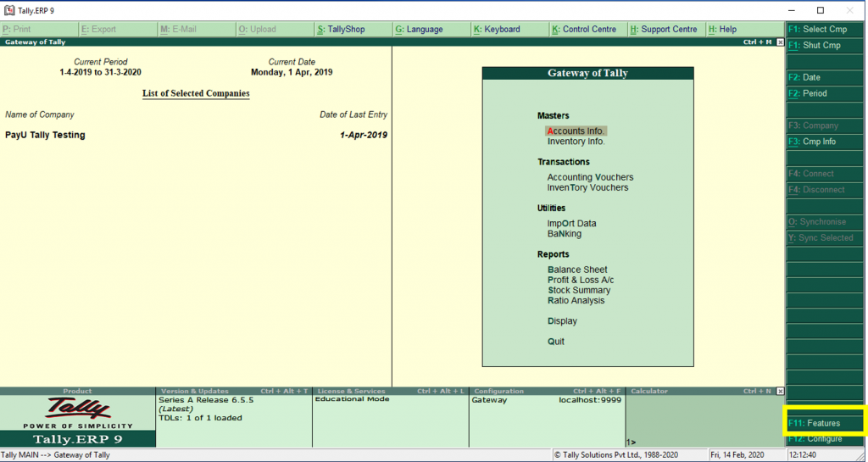Click the Synchronise button
This screenshot has width=868, height=462.
point(824,222)
